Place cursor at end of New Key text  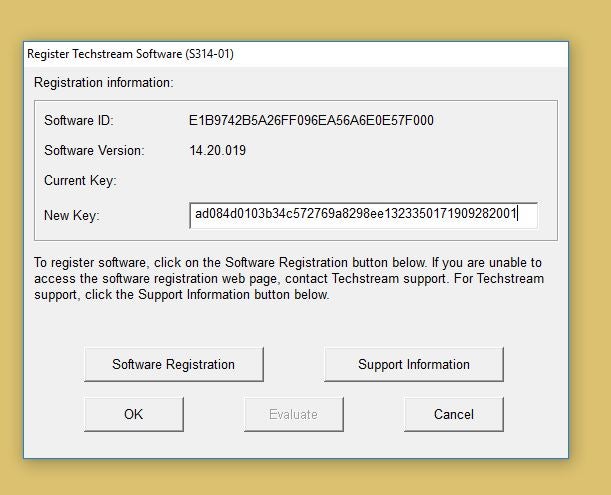pyautogui.click(x=517, y=215)
